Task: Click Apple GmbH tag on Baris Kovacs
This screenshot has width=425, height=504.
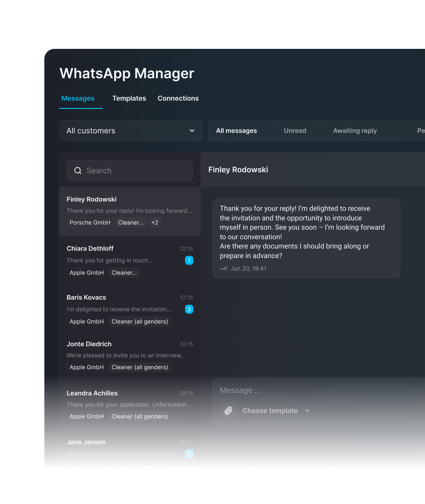Action: click(x=87, y=322)
